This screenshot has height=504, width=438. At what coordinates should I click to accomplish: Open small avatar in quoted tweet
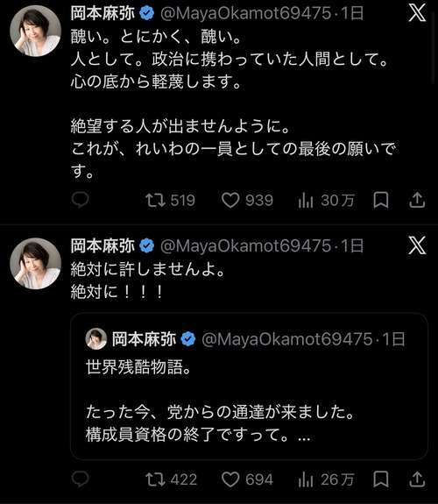(x=96, y=339)
